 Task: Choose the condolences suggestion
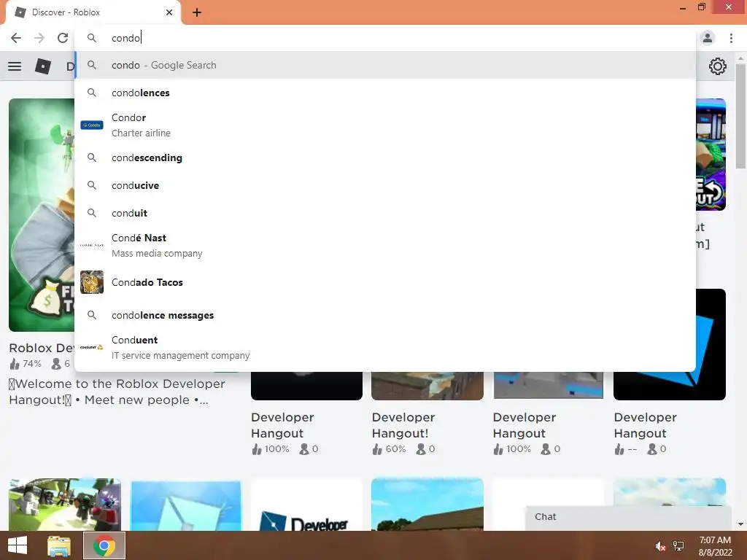[385, 93]
